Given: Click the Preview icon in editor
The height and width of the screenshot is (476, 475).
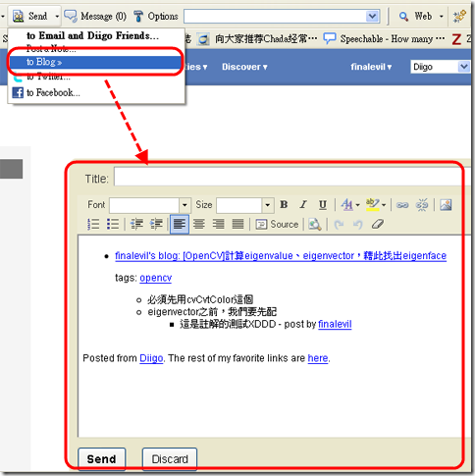Looking at the screenshot, I should point(315,225).
